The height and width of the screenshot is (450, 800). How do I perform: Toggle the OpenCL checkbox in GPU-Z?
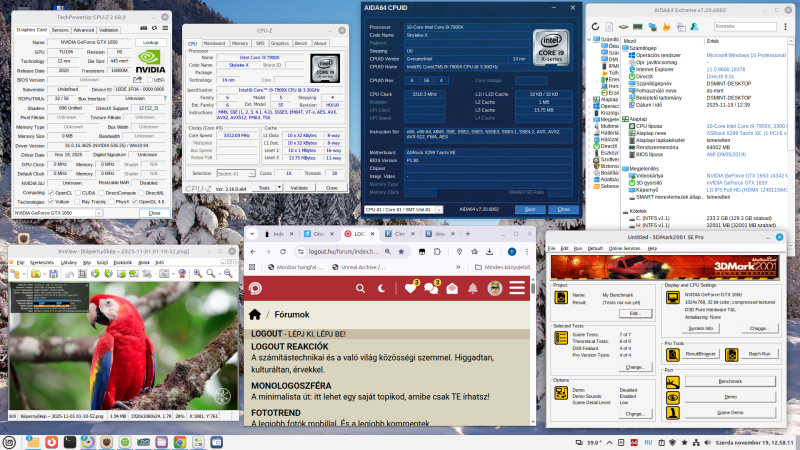pos(51,193)
